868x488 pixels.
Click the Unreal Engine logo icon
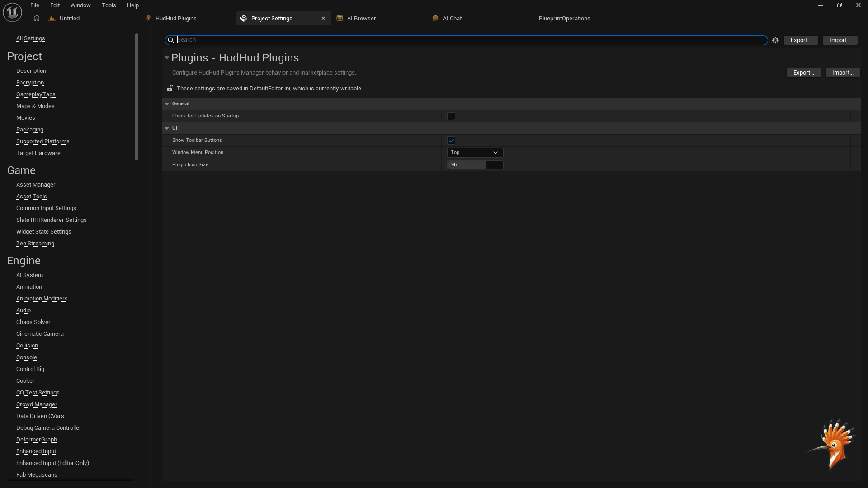12,12
